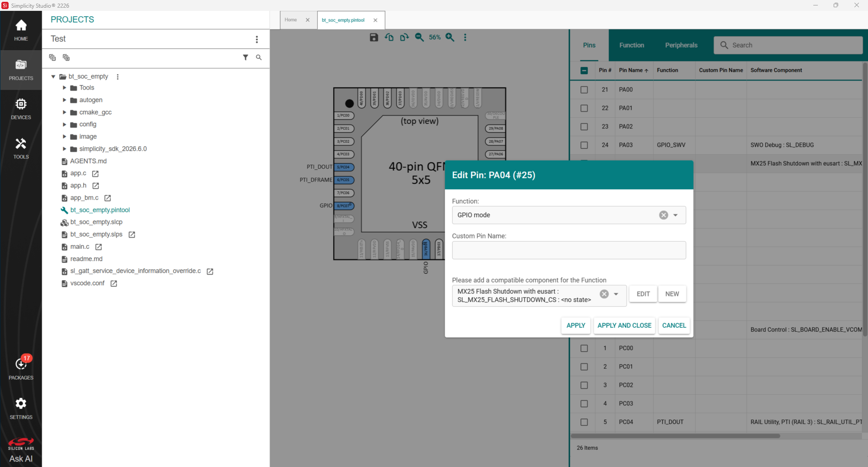Cancel the Edit Pin dialog
This screenshot has height=467, width=868.
[x=674, y=326]
